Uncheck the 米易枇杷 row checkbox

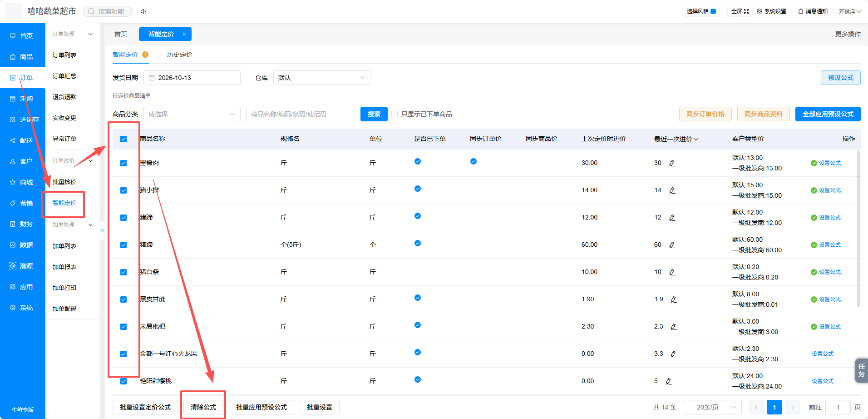pyautogui.click(x=123, y=327)
